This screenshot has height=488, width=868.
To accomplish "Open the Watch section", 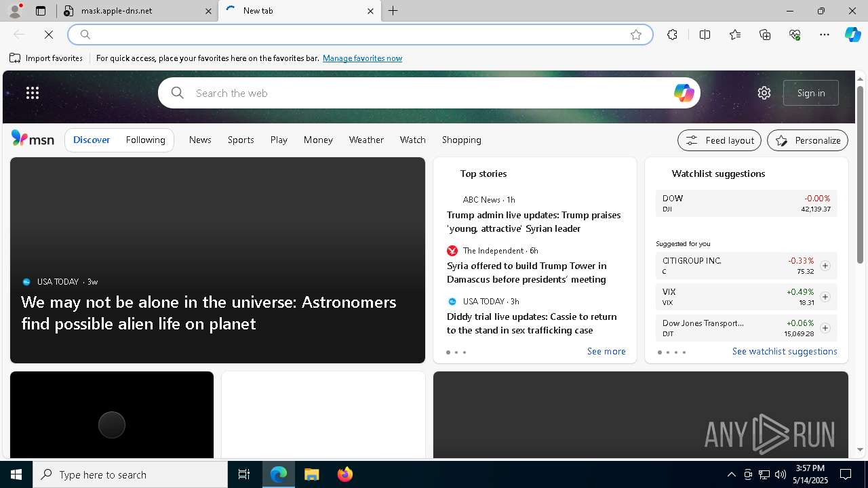I will [412, 140].
